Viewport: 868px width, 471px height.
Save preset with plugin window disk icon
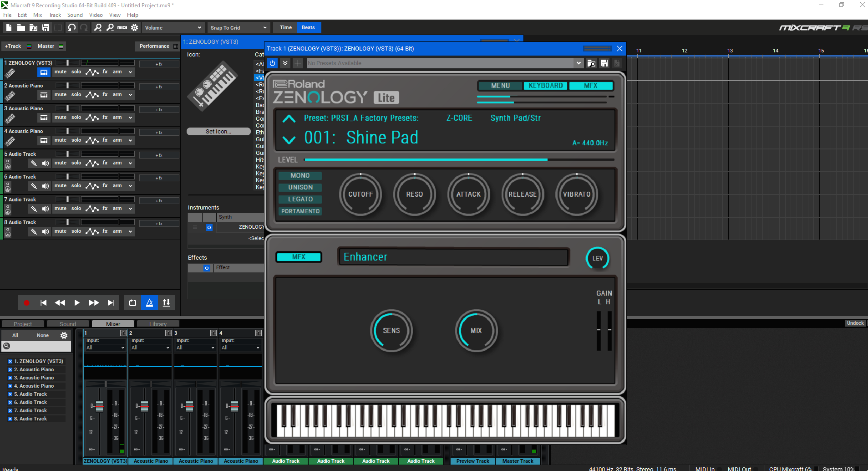(x=604, y=63)
